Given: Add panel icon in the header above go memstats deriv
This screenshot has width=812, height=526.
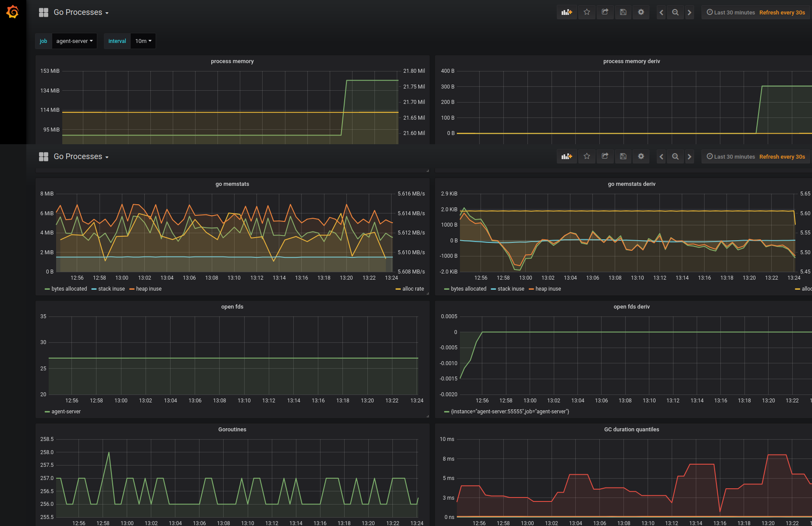Looking at the screenshot, I should [566, 156].
